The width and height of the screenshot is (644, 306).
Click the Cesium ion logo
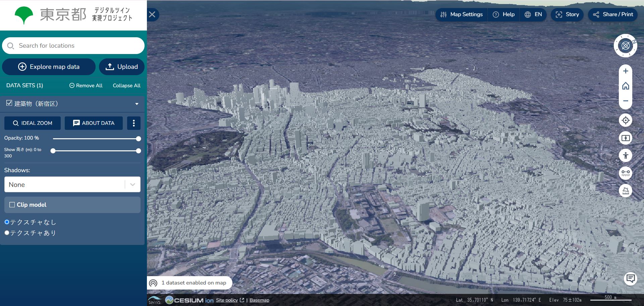coord(190,300)
